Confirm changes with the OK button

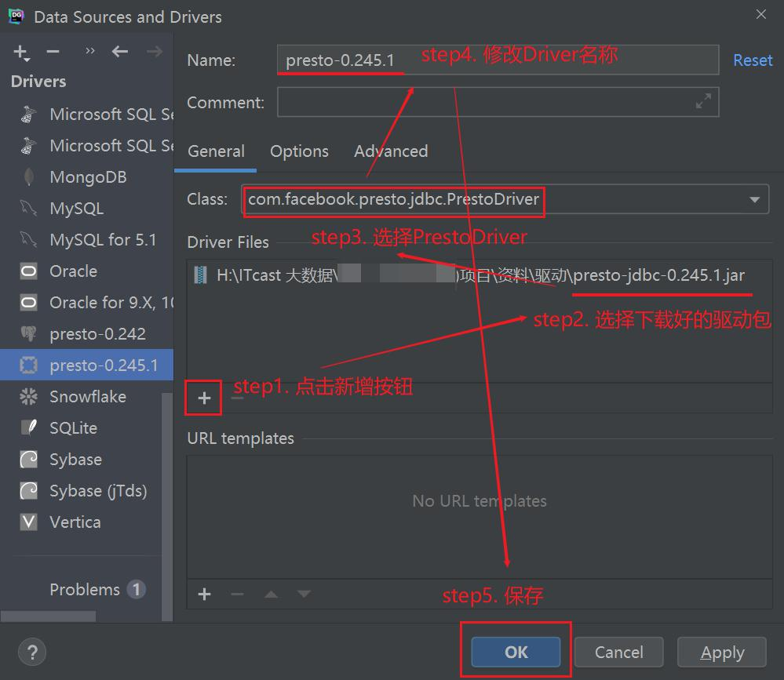click(x=515, y=652)
